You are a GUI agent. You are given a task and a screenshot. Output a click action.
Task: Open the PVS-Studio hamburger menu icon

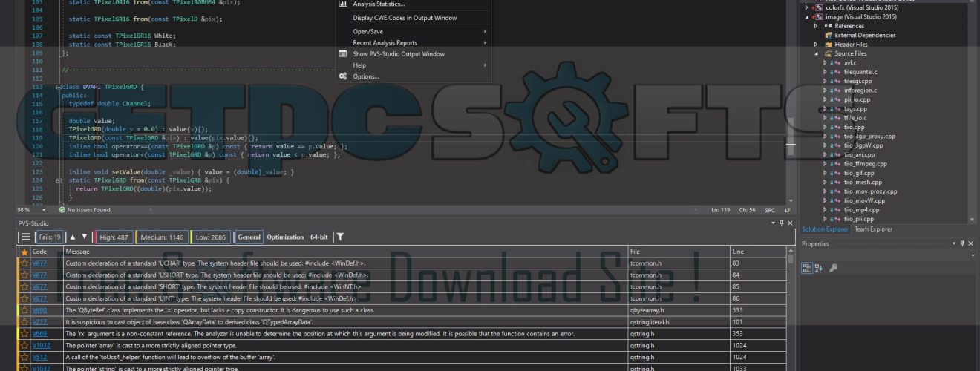(26, 237)
